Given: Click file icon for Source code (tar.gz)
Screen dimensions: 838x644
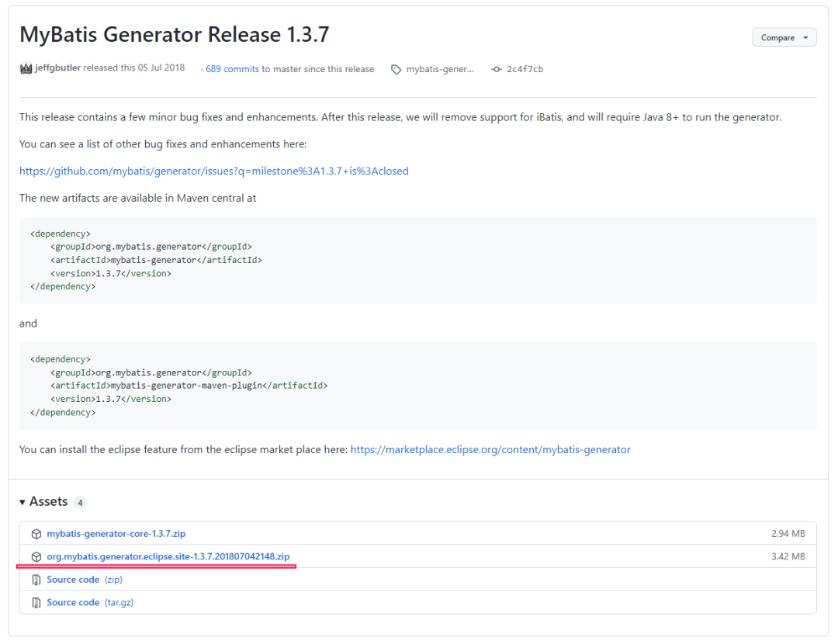Looking at the screenshot, I should coord(36,603).
